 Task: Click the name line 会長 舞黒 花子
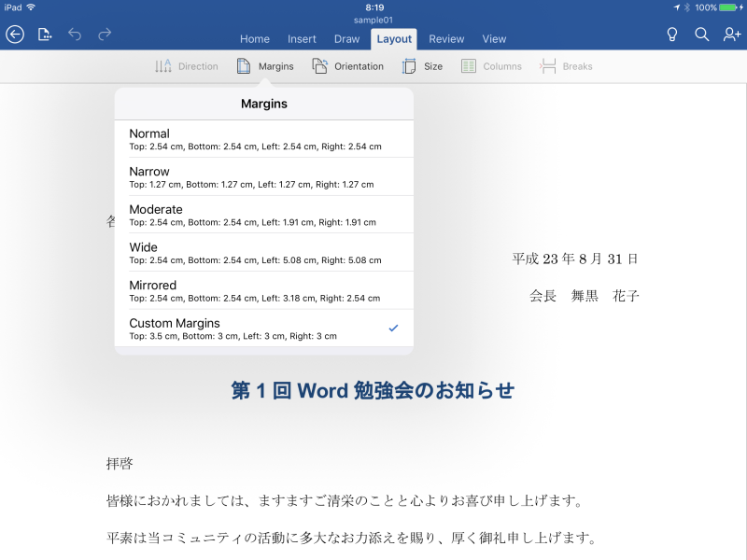tap(585, 296)
